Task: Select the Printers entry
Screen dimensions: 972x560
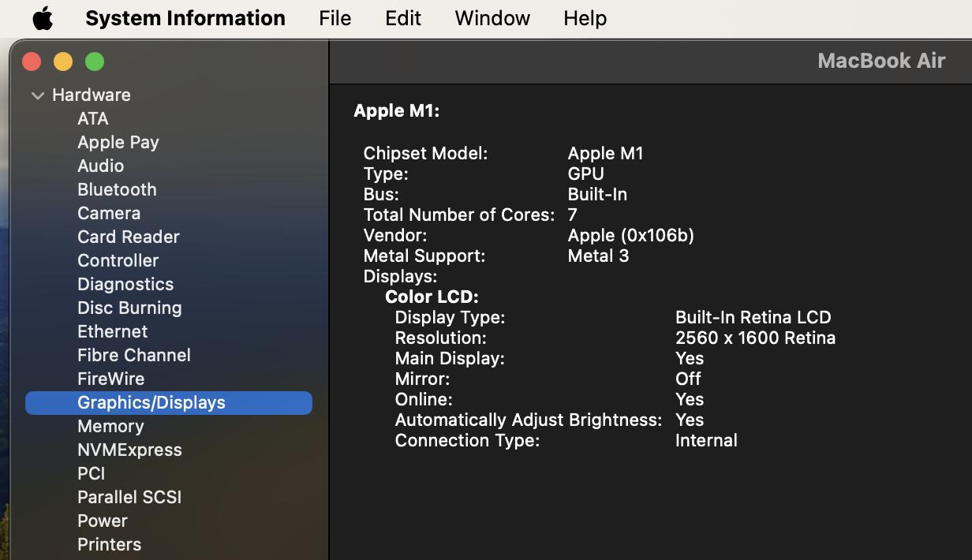Action: pyautogui.click(x=109, y=544)
